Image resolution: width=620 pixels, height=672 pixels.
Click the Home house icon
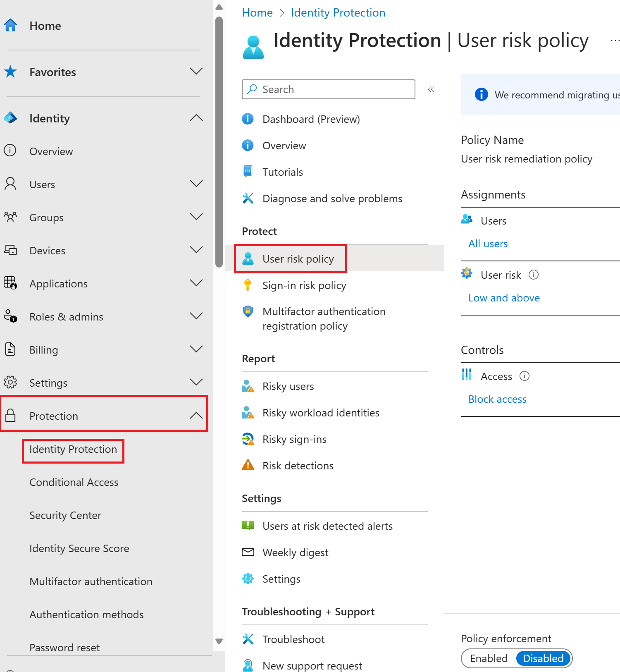tap(10, 26)
